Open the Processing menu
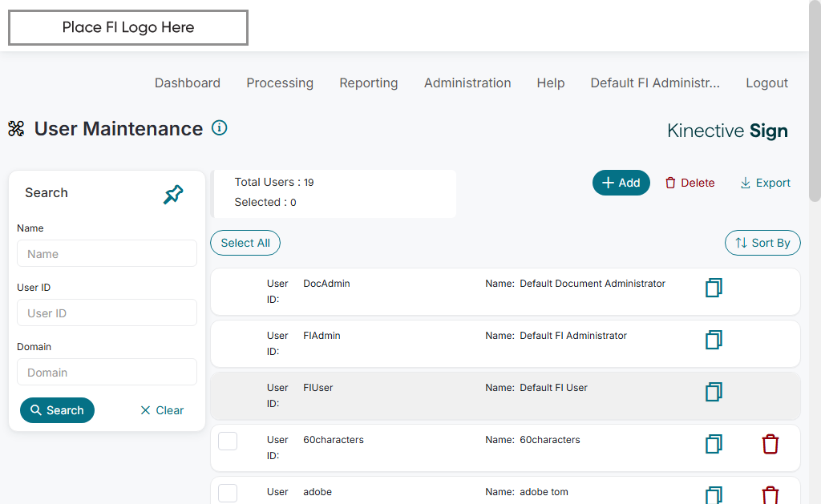Image resolution: width=821 pixels, height=504 pixels. (x=280, y=83)
